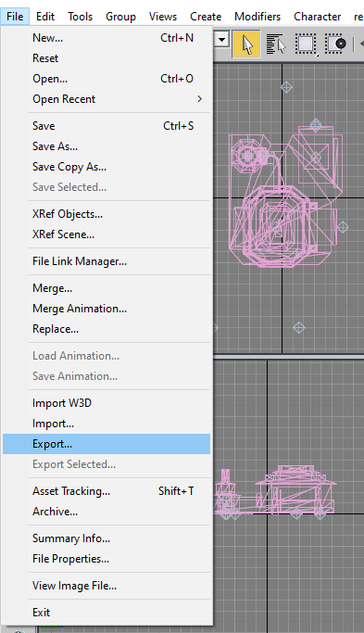
Task: Open Select by Name list tool
Action: pyautogui.click(x=276, y=44)
